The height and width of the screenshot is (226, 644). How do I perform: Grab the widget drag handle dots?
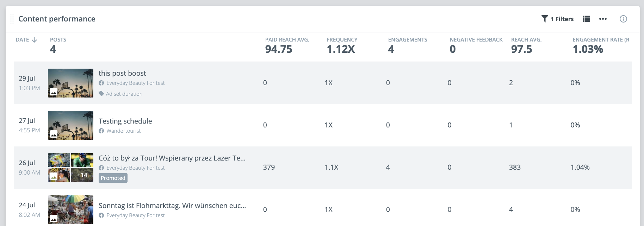pos(12,19)
